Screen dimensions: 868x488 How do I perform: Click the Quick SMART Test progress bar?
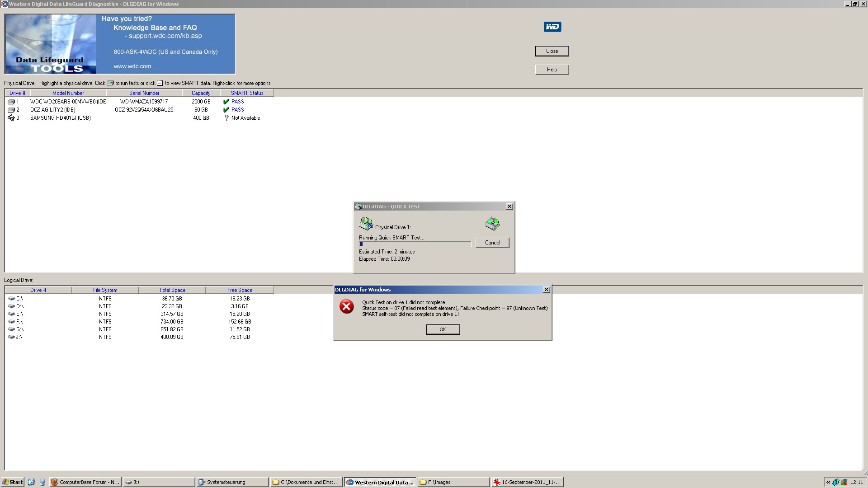pyautogui.click(x=415, y=244)
